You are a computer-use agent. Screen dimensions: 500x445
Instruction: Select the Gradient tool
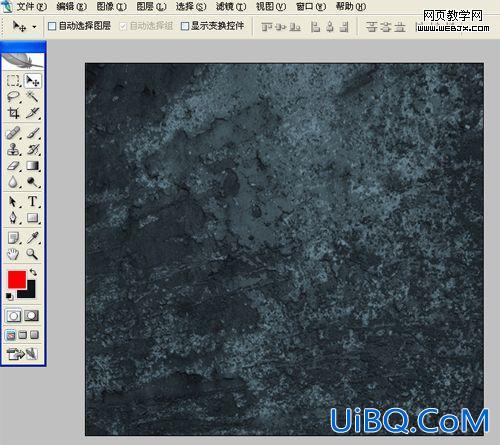coord(33,165)
